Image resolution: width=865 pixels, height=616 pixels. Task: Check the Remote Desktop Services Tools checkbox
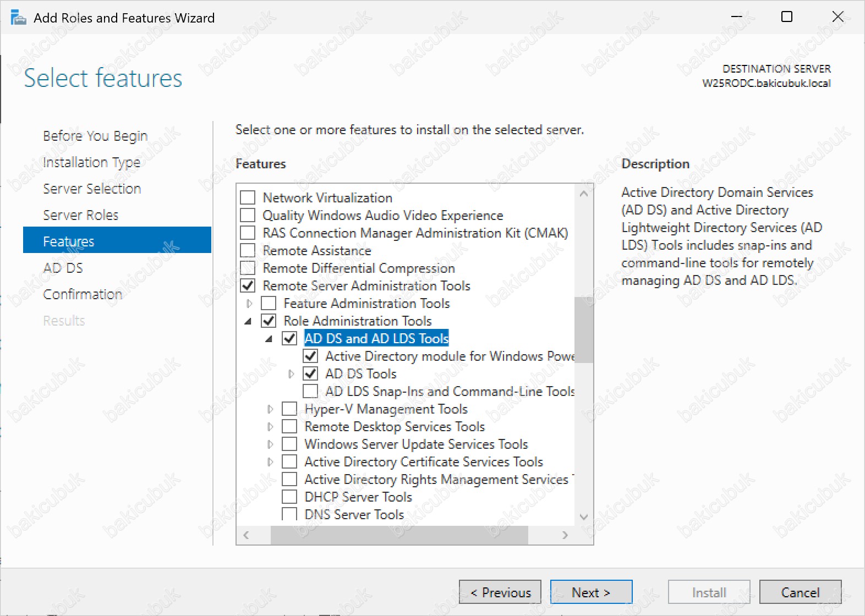pyautogui.click(x=289, y=426)
